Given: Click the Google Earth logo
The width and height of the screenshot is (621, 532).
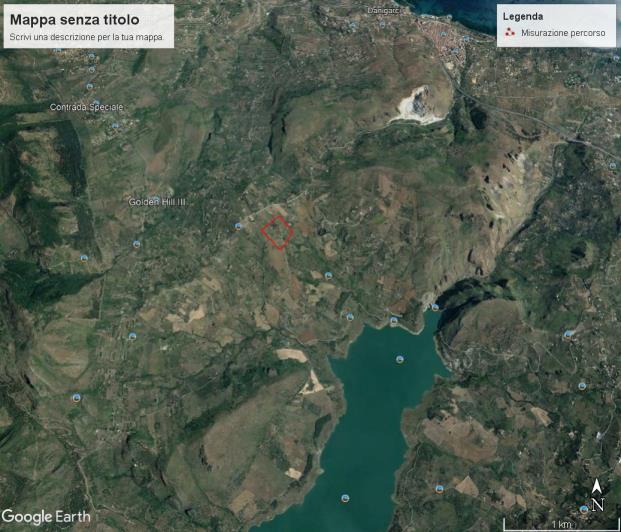Looking at the screenshot, I should click(46, 517).
